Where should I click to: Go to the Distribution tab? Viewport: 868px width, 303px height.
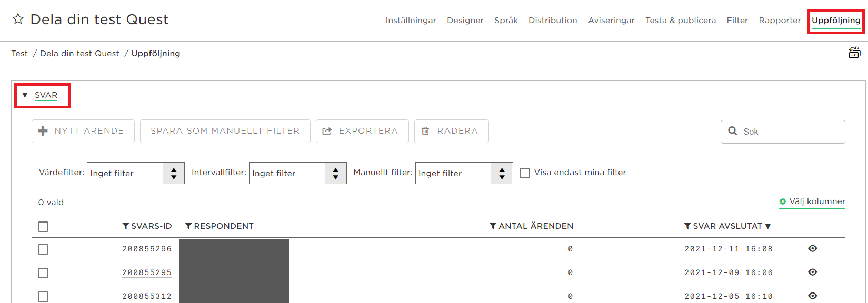(553, 21)
